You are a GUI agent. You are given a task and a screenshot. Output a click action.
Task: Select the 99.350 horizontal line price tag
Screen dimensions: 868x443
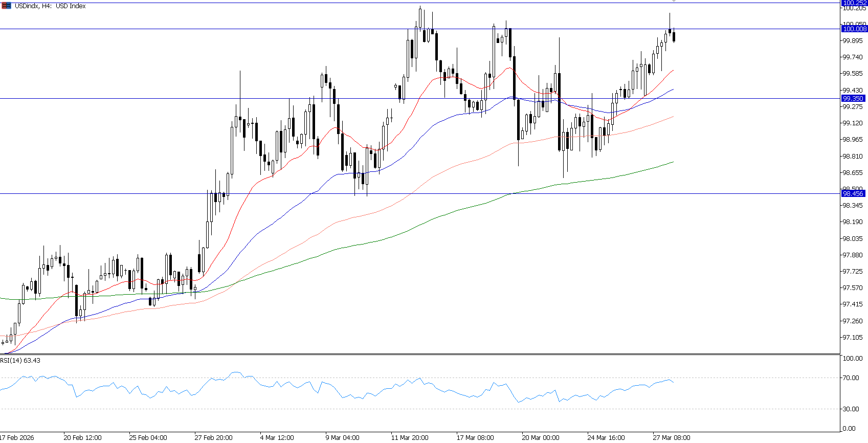click(853, 98)
